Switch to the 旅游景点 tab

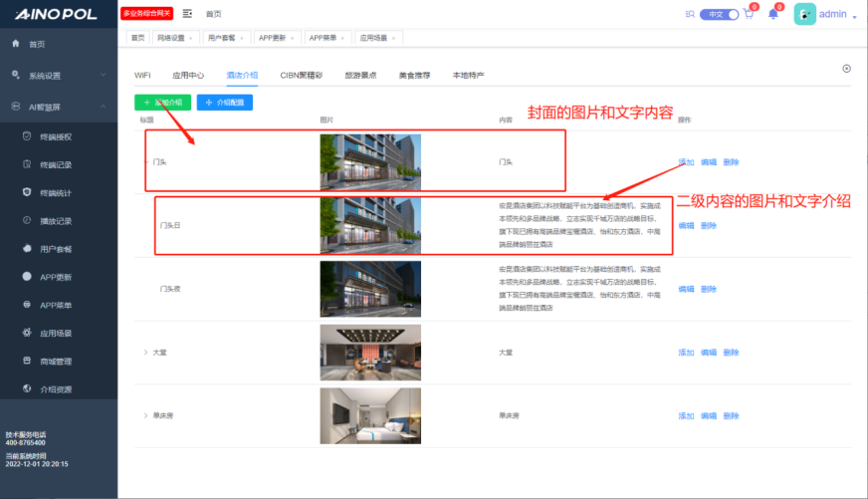(360, 75)
